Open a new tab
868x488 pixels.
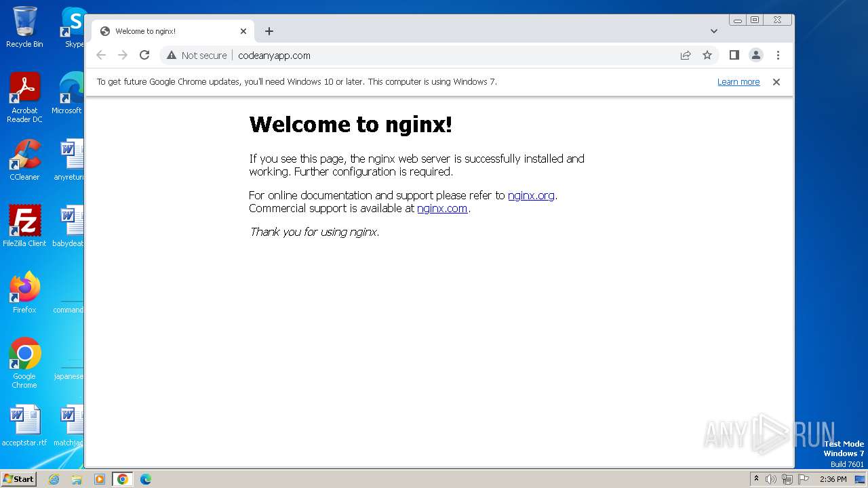[269, 31]
